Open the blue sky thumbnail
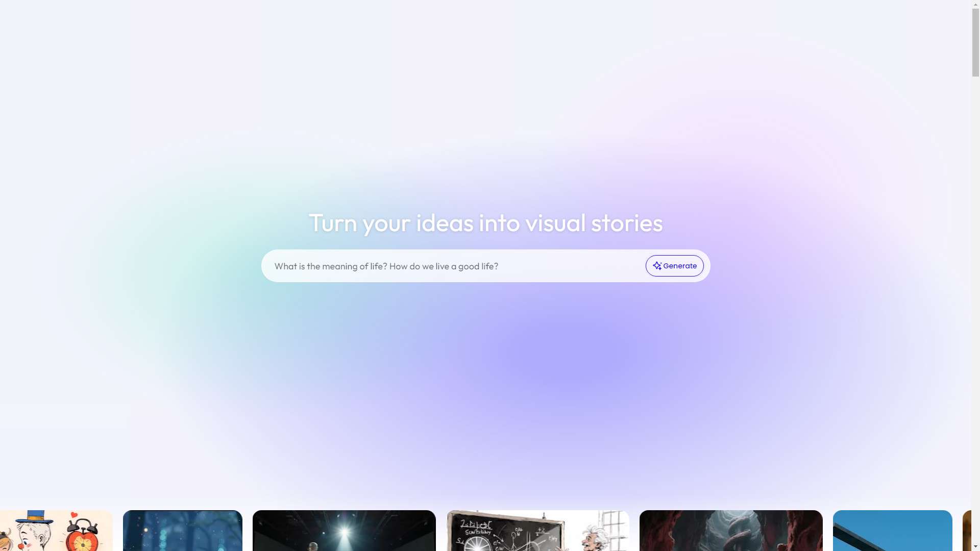 click(892, 531)
